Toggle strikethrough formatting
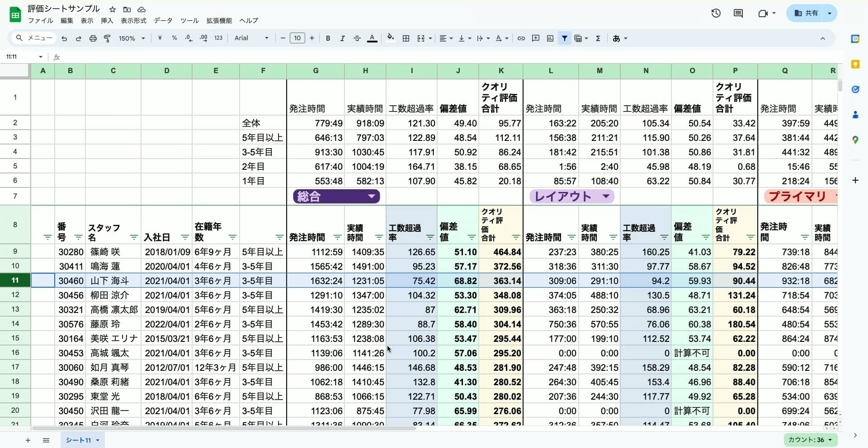 point(357,38)
